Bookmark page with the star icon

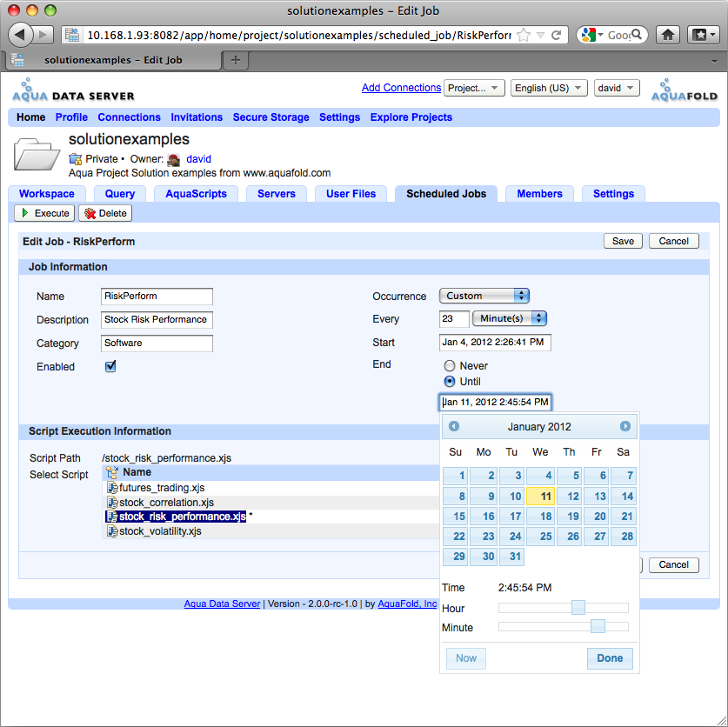524,35
